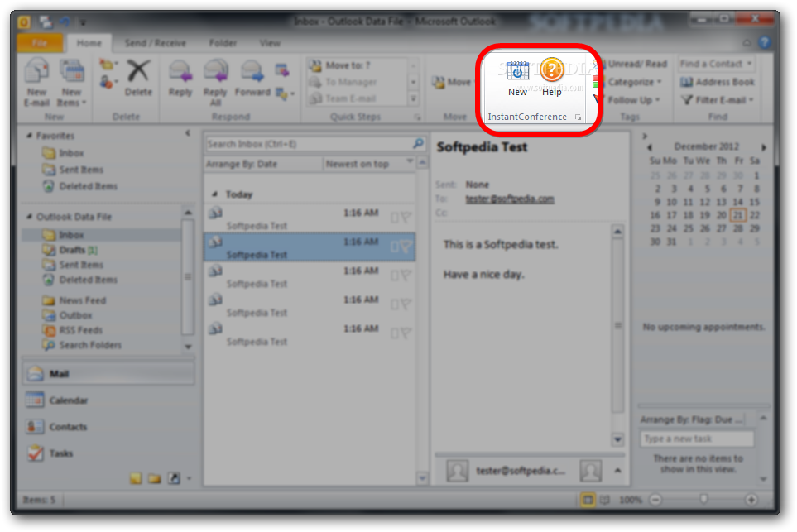
Task: Open the File tab
Action: [x=40, y=43]
